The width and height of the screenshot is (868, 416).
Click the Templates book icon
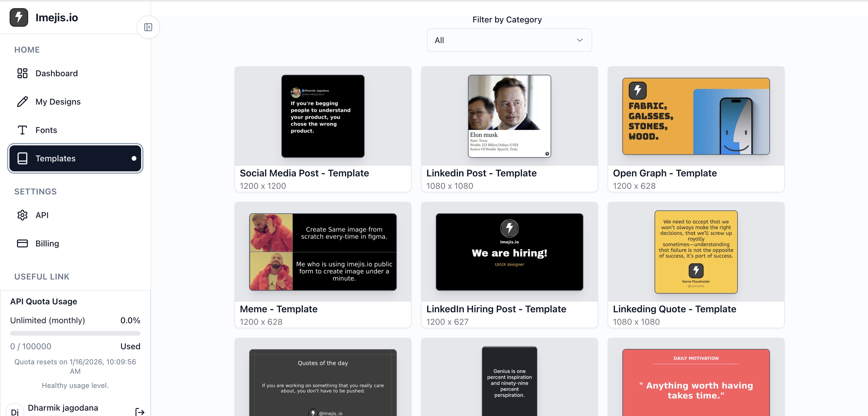click(22, 158)
